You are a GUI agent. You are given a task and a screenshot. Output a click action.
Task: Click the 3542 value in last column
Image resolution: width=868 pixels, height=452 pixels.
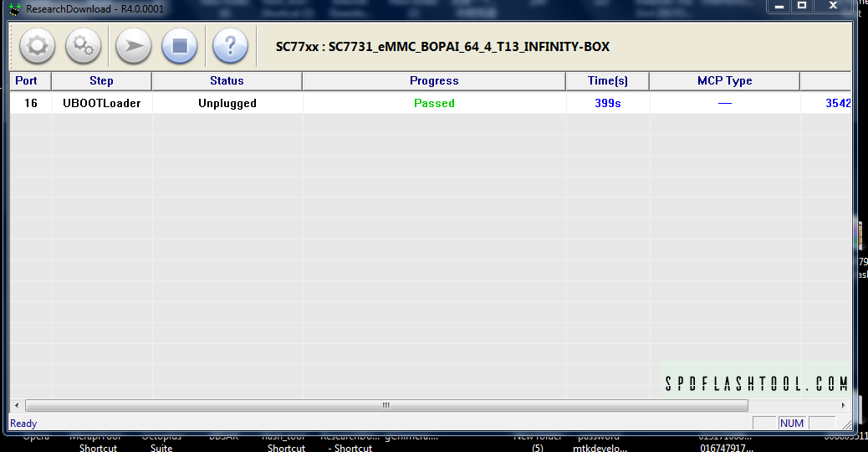click(x=838, y=103)
